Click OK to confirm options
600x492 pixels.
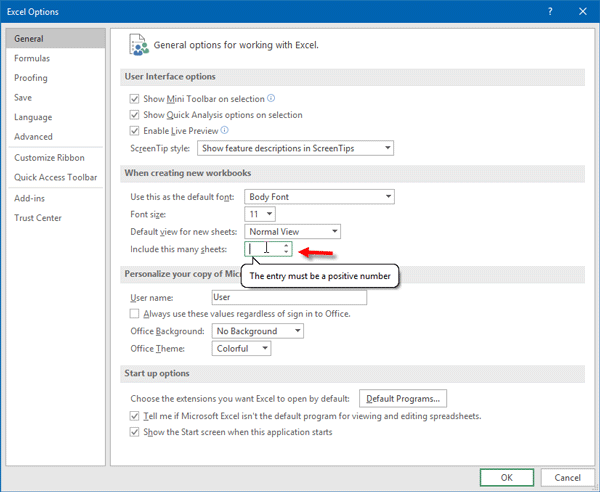(507, 477)
